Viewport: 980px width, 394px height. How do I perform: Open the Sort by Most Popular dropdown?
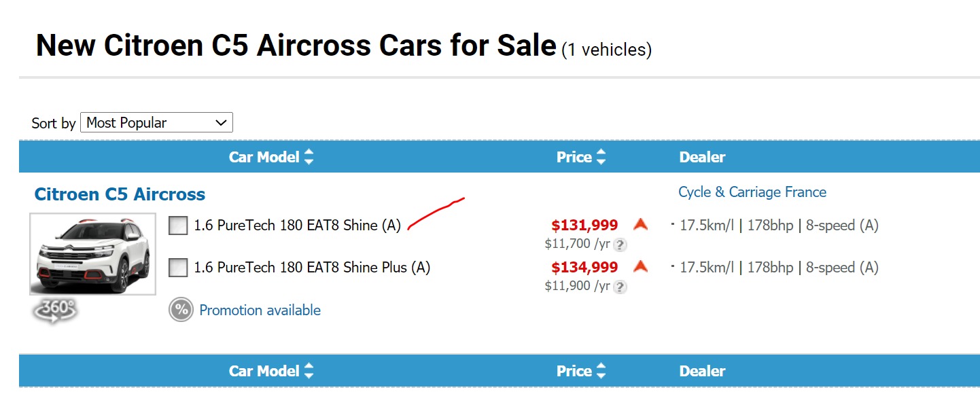pos(156,123)
